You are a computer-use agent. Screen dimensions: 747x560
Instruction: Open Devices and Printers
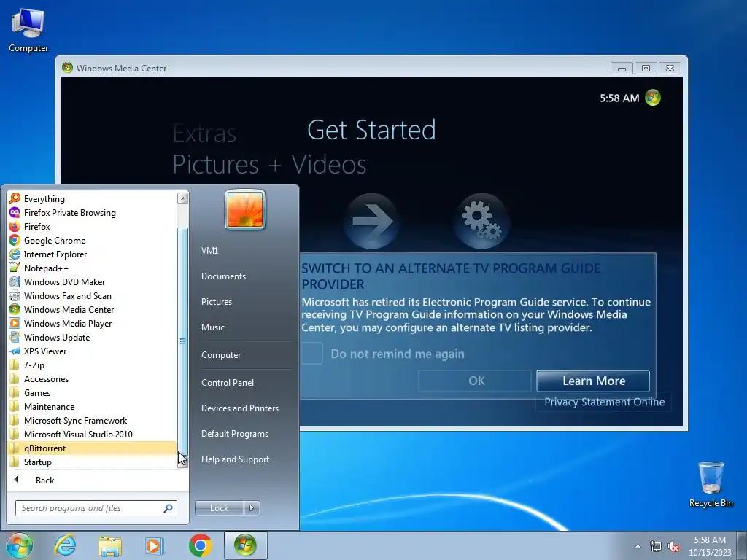[239, 408]
